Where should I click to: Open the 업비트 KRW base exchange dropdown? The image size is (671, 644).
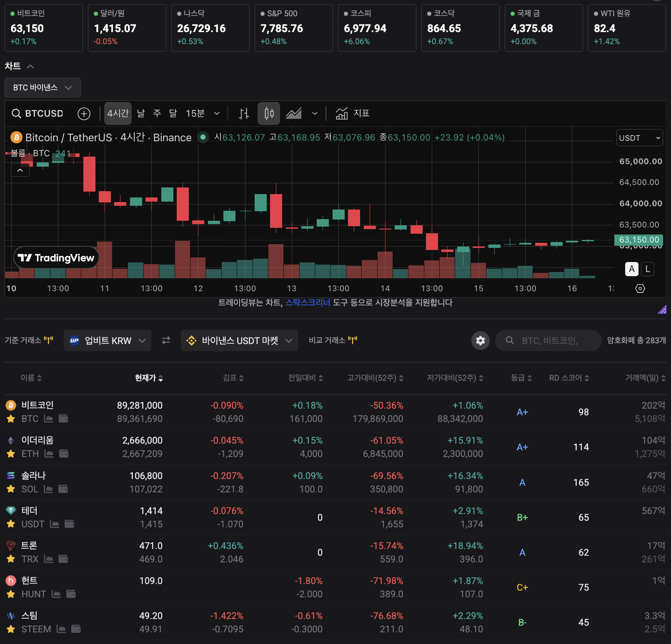[x=108, y=341]
